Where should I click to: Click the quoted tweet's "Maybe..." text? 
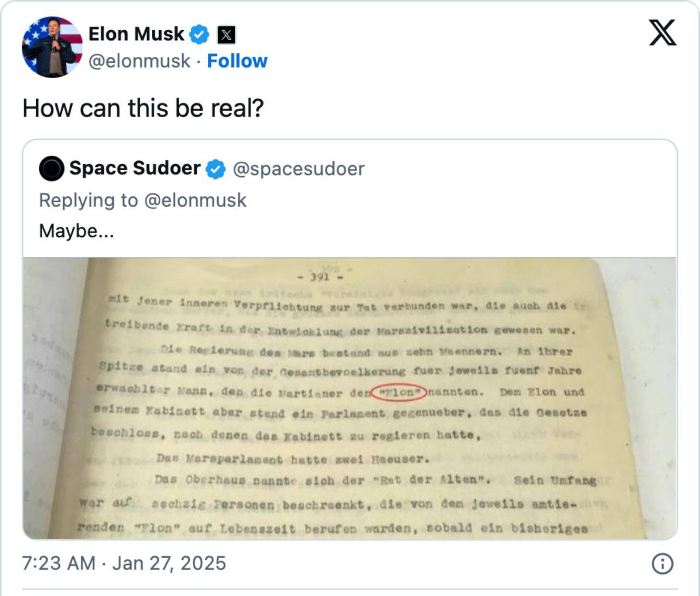point(77,231)
